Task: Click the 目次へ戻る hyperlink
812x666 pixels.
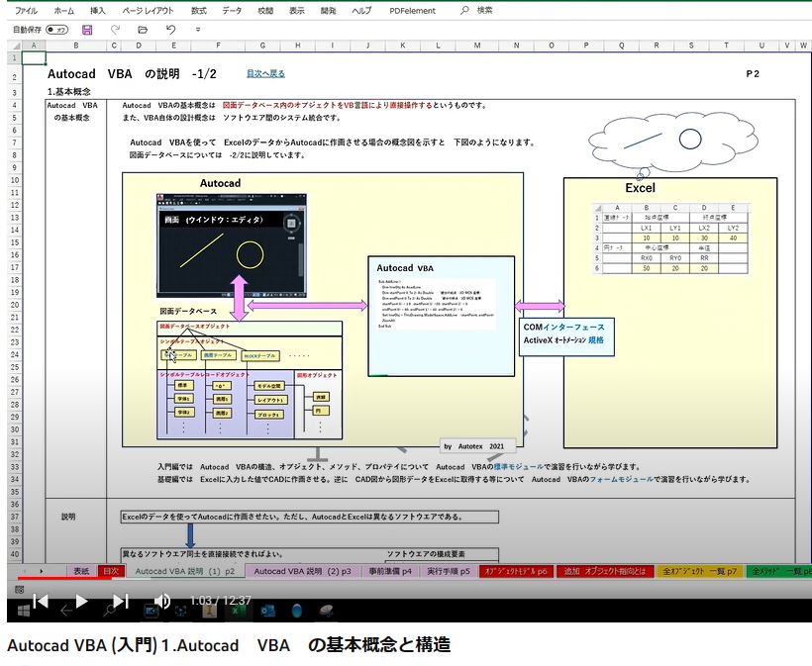Action: pyautogui.click(x=265, y=73)
